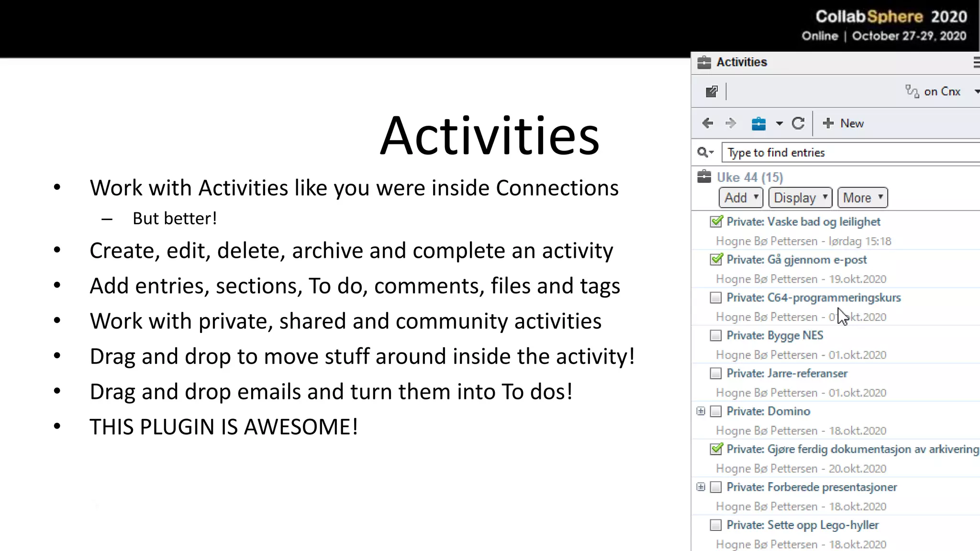Check the Bygge NES to-do
The width and height of the screenshot is (980, 551).
(715, 336)
